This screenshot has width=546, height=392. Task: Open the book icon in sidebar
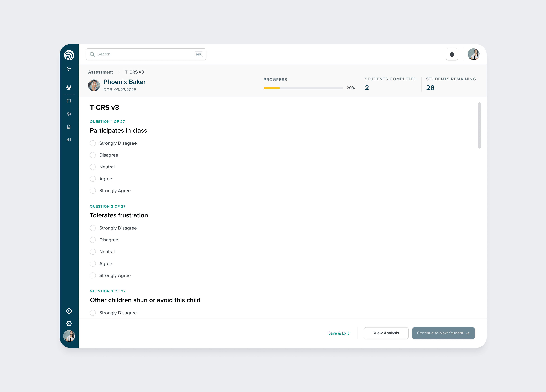69,101
